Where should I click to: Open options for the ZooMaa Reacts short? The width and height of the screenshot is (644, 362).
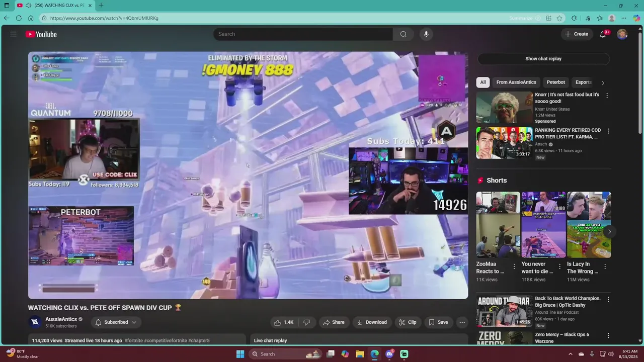(x=514, y=266)
